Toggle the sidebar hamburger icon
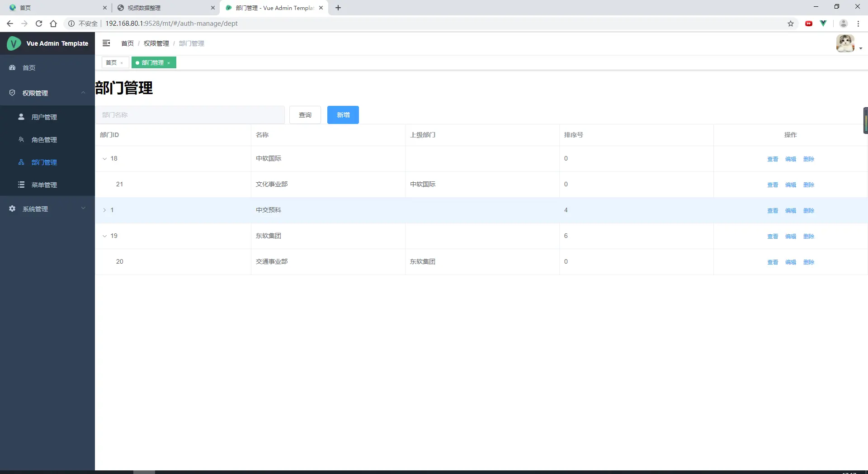The height and width of the screenshot is (474, 868). (106, 43)
